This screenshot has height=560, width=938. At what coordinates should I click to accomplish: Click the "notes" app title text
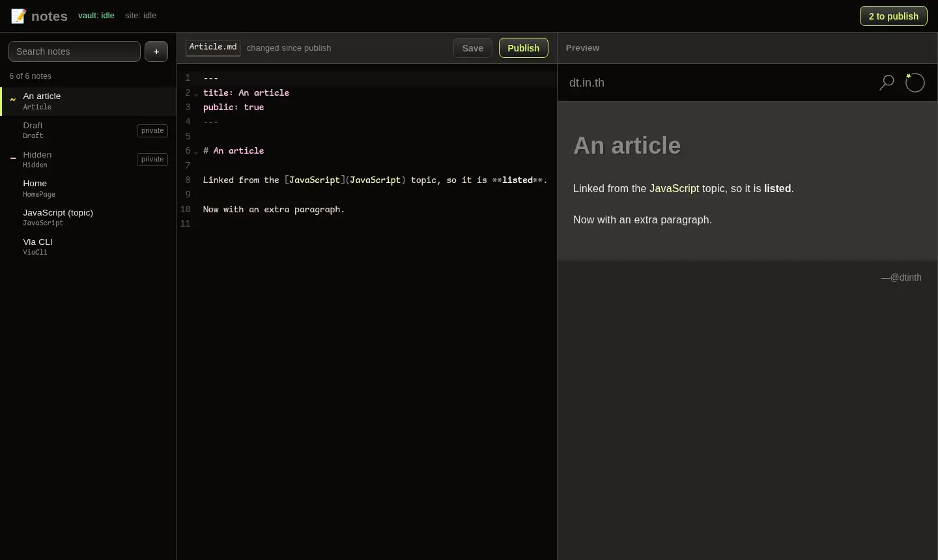coord(50,16)
